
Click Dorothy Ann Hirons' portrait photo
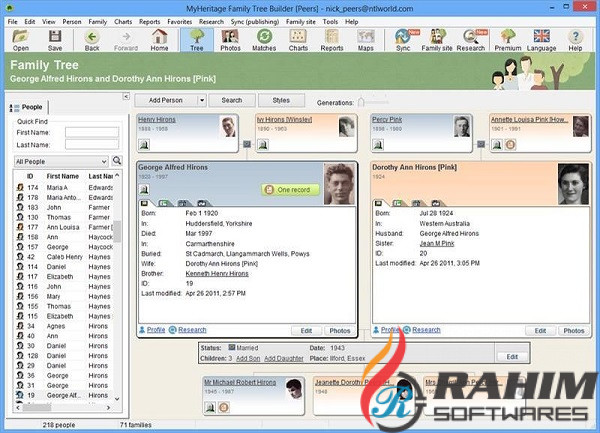tap(573, 184)
